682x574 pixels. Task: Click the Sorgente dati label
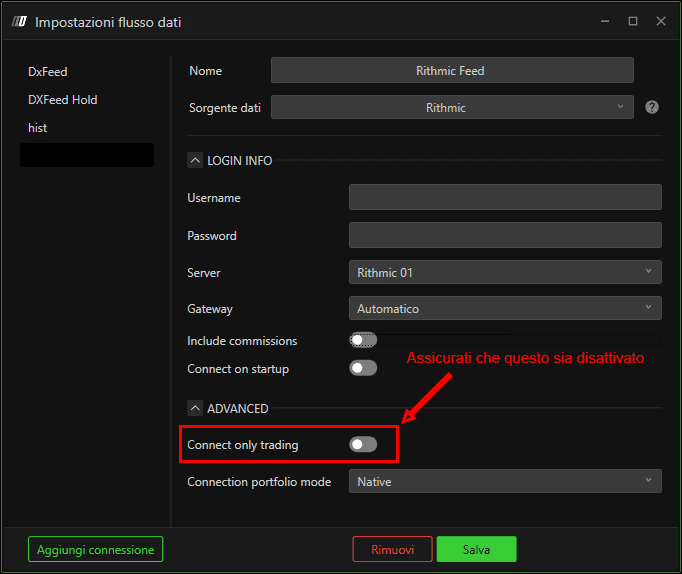click(225, 108)
